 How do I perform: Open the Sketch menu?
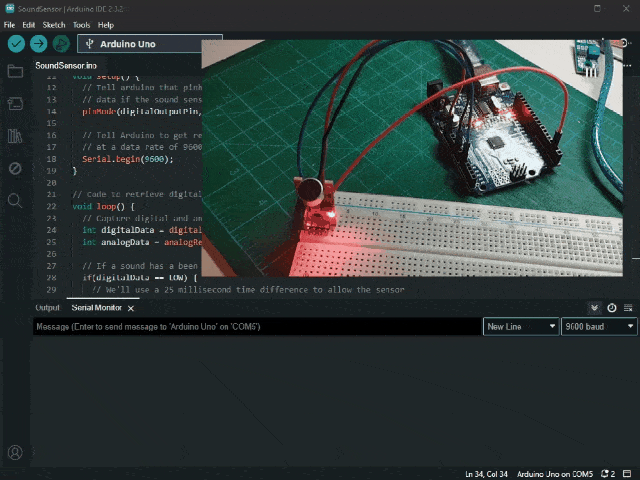(x=54, y=25)
